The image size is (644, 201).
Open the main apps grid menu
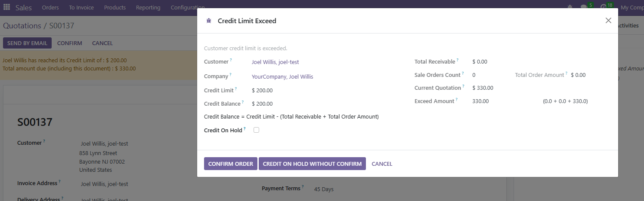tap(6, 8)
